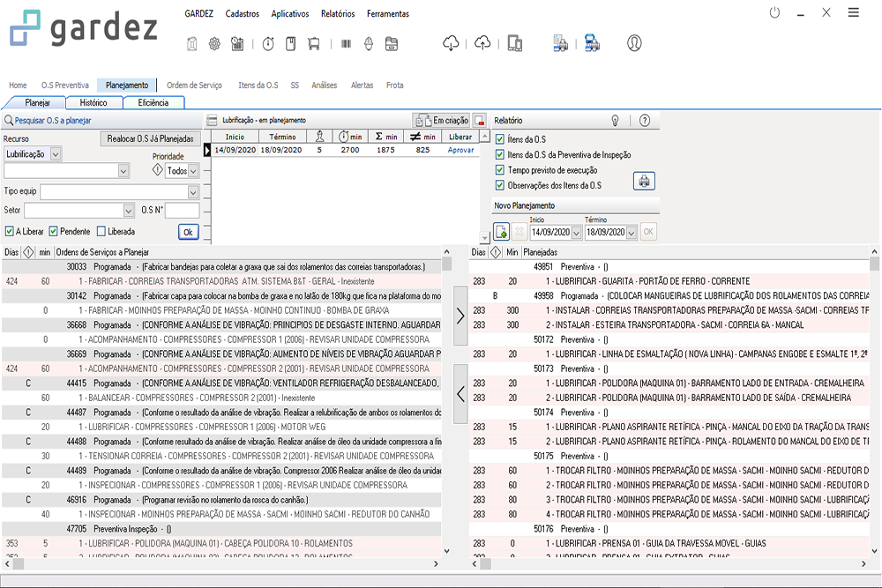The image size is (882, 588).
Task: Switch to the Histórico tab
Action: (93, 102)
